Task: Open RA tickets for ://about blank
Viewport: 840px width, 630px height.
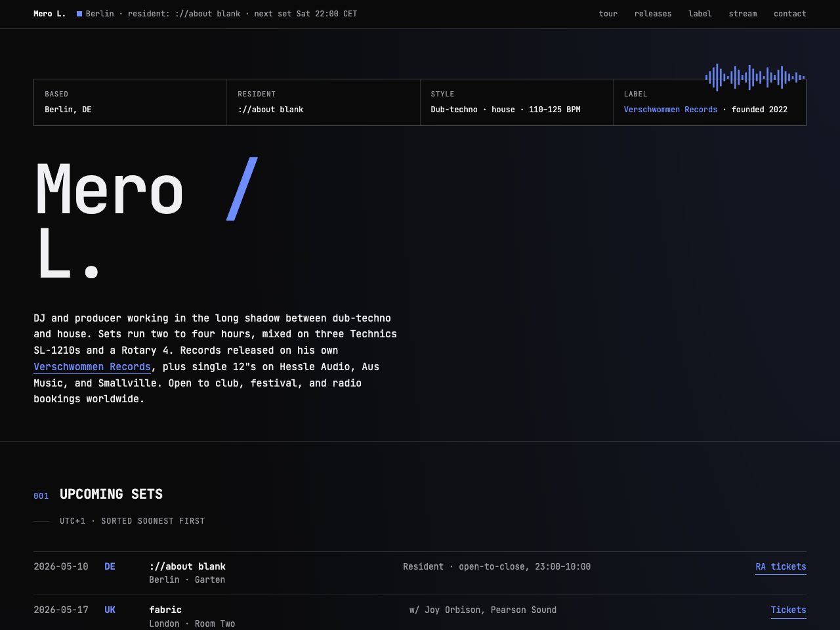Action: 781,567
